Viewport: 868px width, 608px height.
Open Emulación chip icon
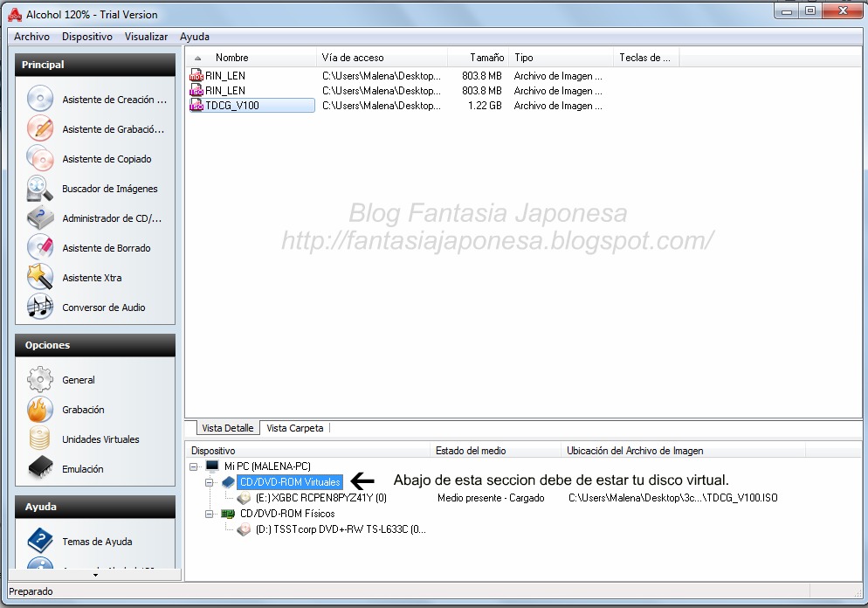tap(40, 469)
